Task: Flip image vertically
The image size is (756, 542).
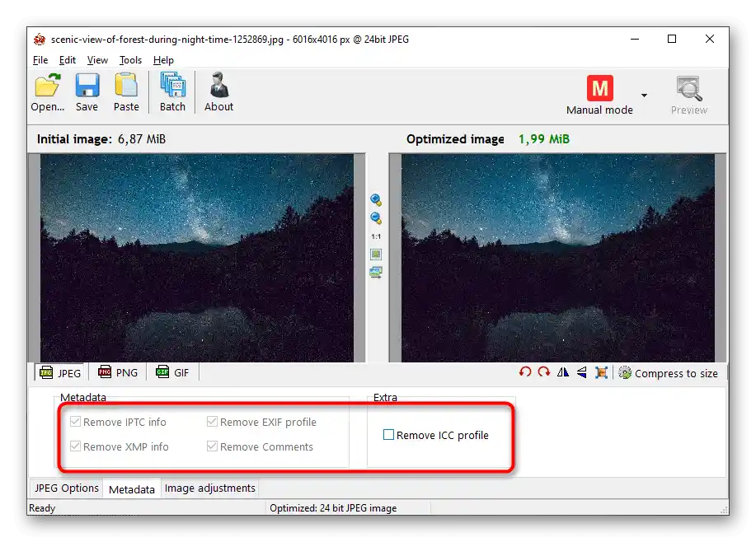Action: coord(582,372)
